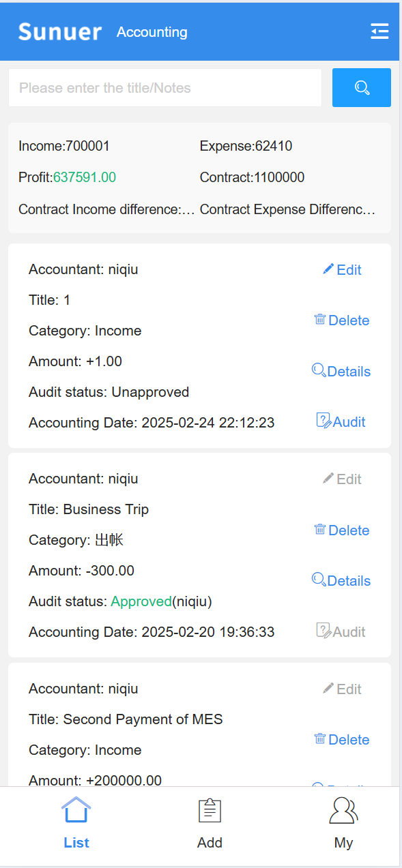Click the truncated Contract Income difference text

click(x=106, y=209)
